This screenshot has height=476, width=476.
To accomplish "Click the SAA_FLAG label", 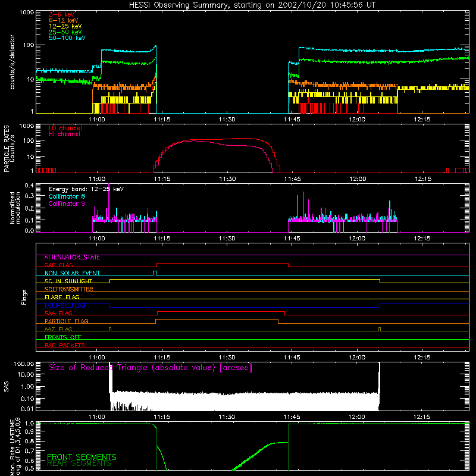I will 58,313.
